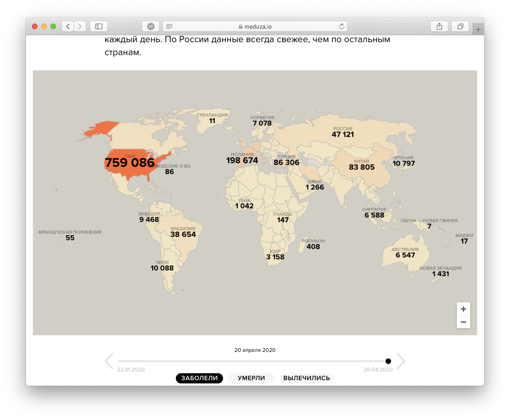The height and width of the screenshot is (420, 510).
Task: Show all tabs overview icon
Action: [460, 26]
